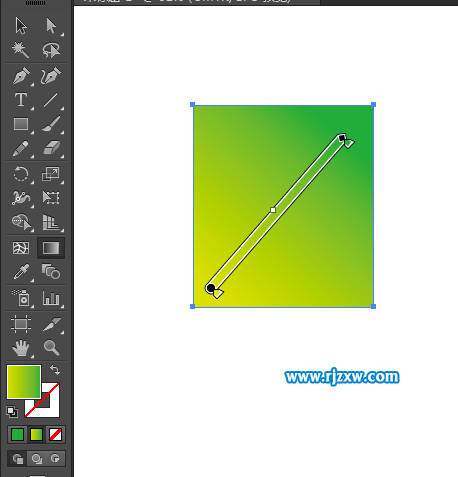This screenshot has width=458, height=477.
Task: Select the Zoom magnifier tool
Action: (x=51, y=347)
